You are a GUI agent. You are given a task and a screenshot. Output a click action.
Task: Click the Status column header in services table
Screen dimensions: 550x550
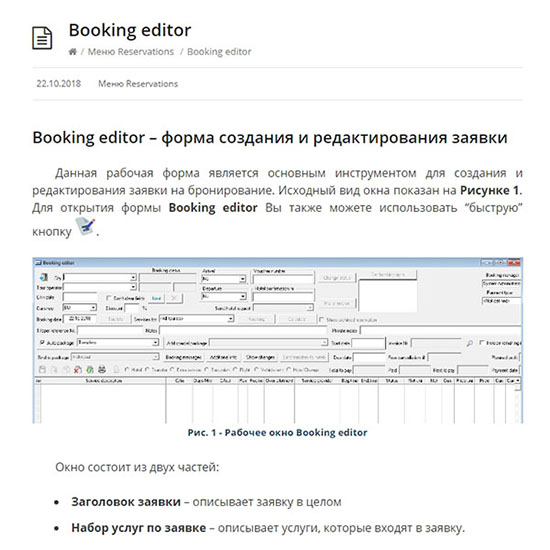coord(391,381)
